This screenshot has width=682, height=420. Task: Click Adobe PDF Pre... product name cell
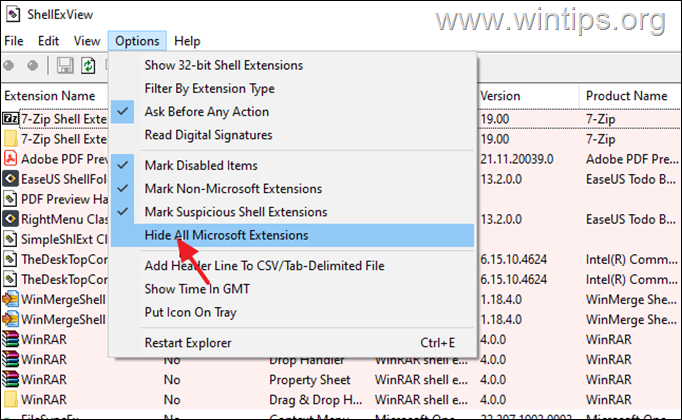click(632, 159)
